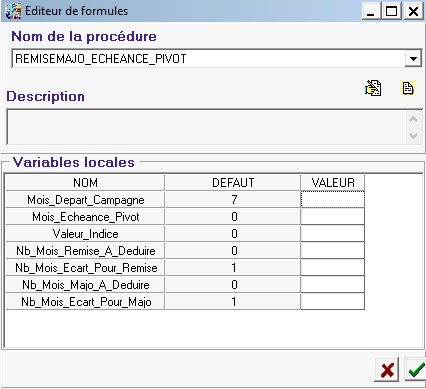The image size is (426, 389).
Task: Select the VALEUR cell for Nb_Mois_Ecart_Pour_Majo
Action: click(332, 302)
